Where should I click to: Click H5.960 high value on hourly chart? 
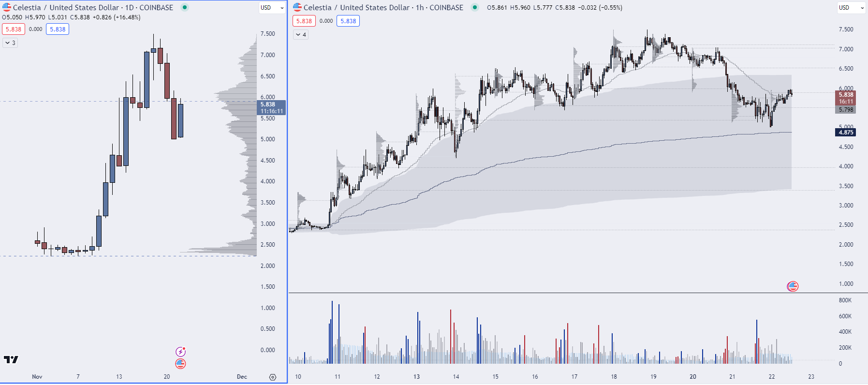coord(520,7)
